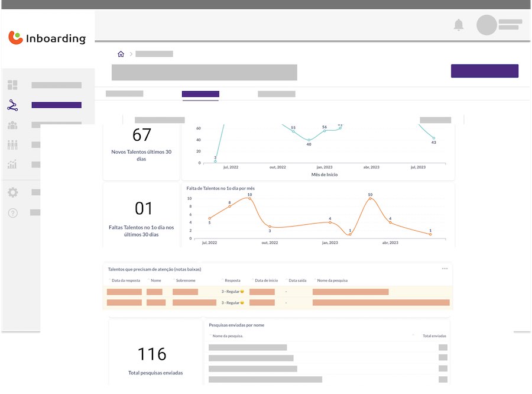This screenshot has height=394, width=532.
Task: Click the orange data point labeled 8
Action: [230, 206]
